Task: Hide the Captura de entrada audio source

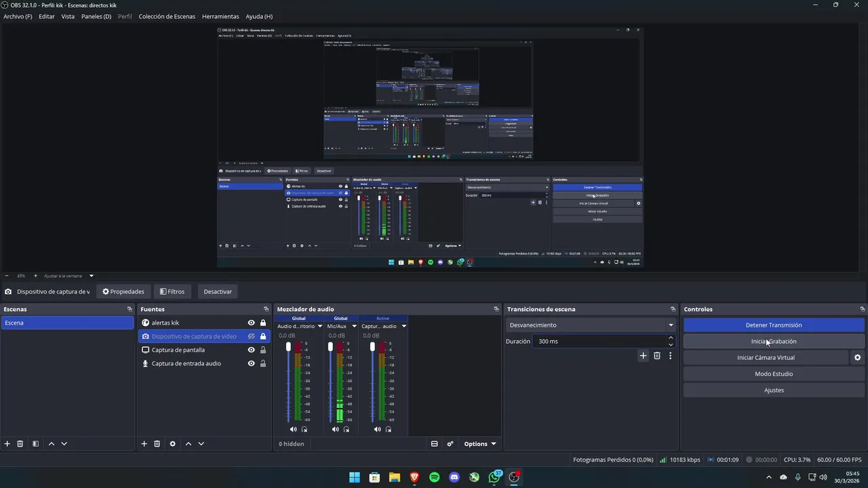Action: pos(251,363)
